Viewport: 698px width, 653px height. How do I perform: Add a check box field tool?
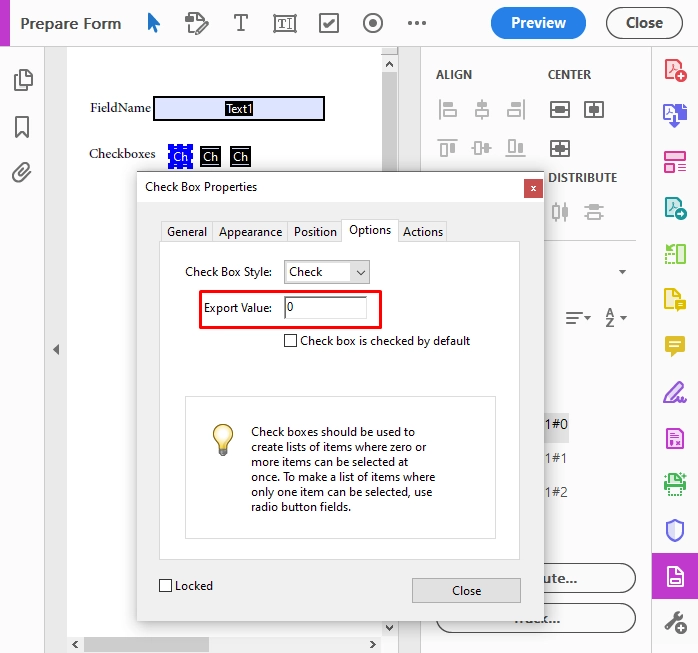[329, 23]
